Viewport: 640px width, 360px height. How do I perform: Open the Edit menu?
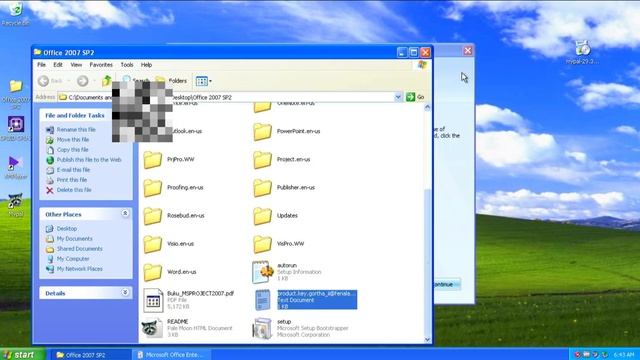58,65
